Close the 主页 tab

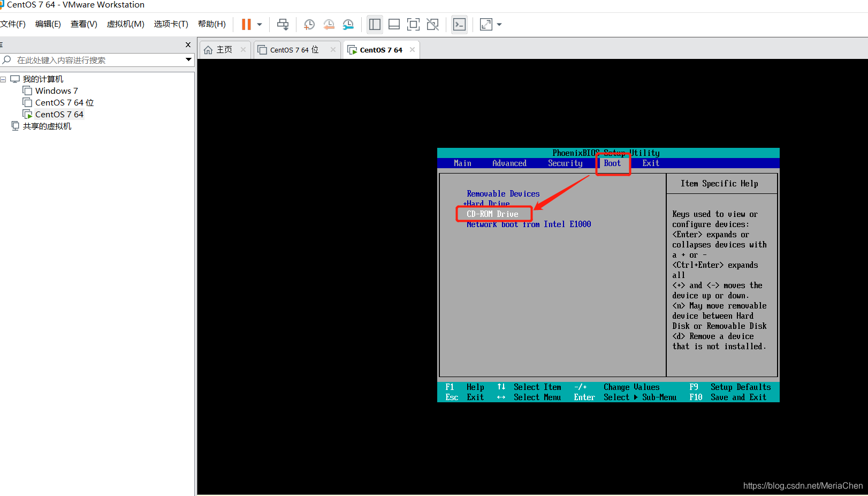tap(243, 50)
